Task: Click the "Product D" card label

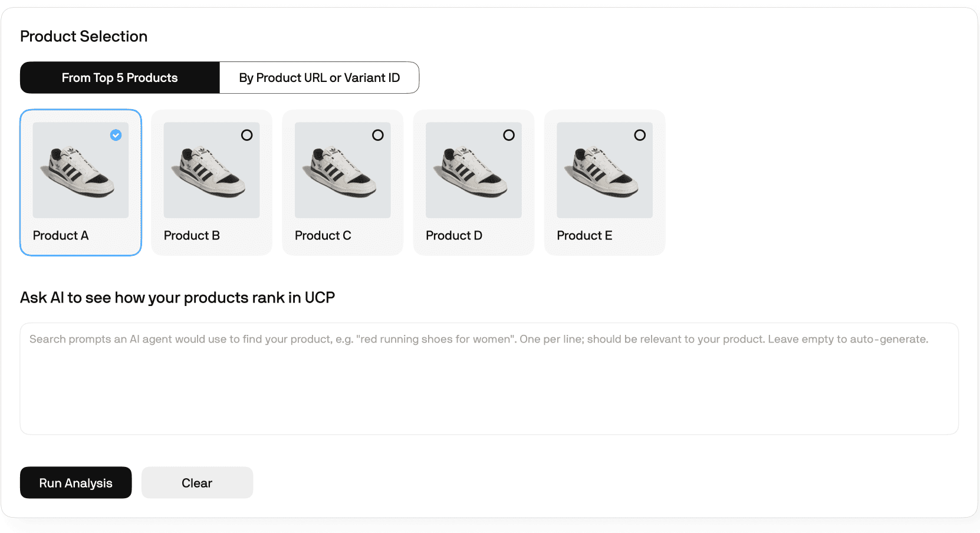Action: 454,235
